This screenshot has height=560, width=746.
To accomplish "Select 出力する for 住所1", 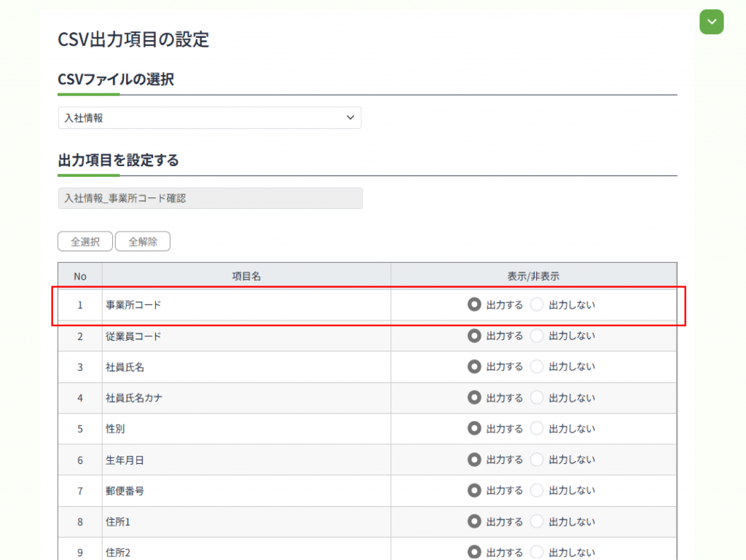I will coord(475,521).
